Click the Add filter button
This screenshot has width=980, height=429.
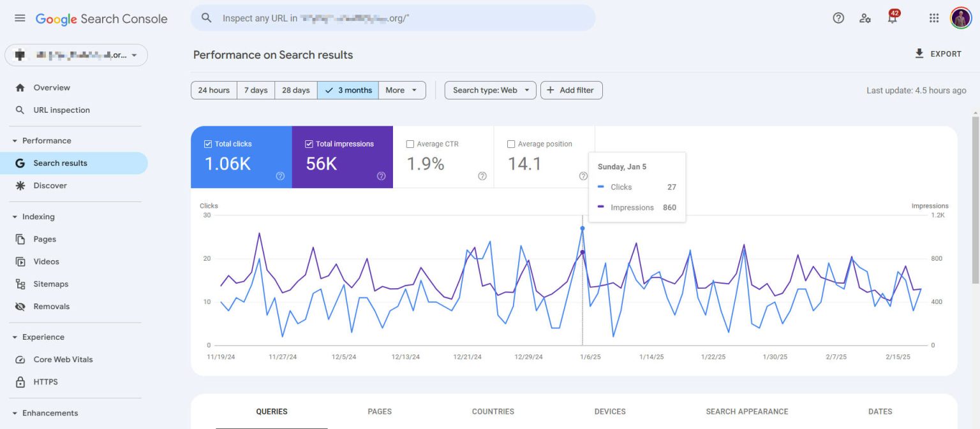(571, 90)
